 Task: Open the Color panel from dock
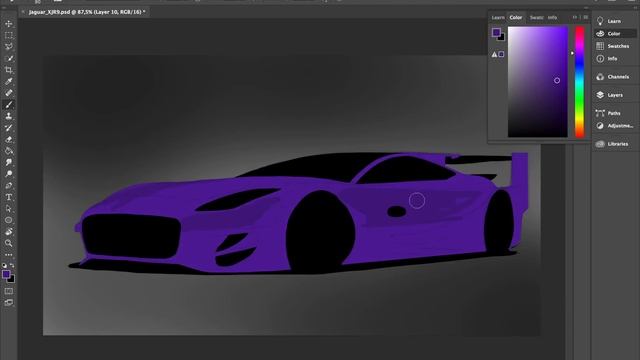[615, 34]
